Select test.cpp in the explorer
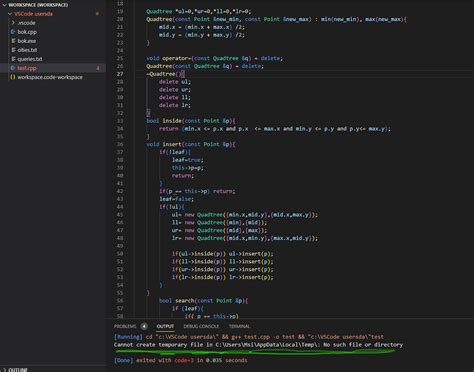 coord(27,68)
